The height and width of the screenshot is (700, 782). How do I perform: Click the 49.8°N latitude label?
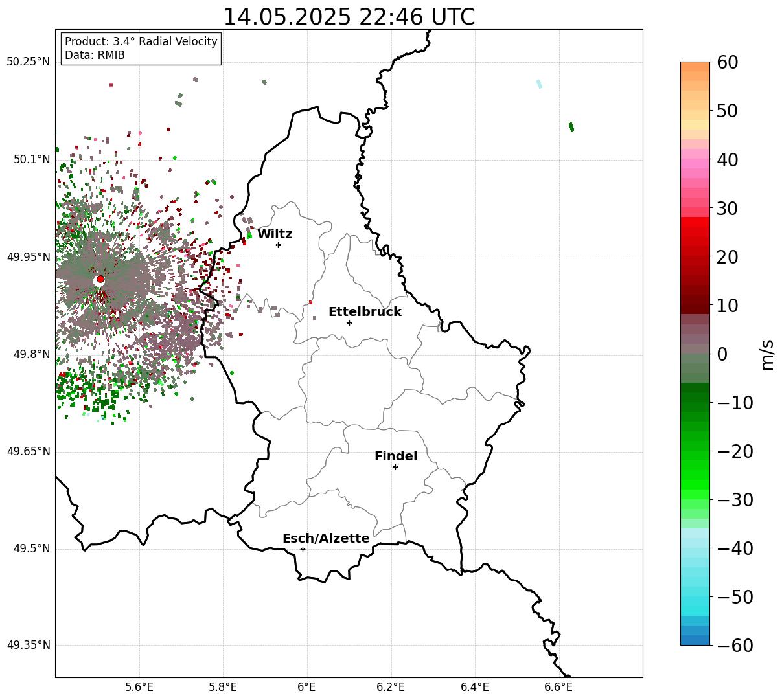click(x=31, y=354)
